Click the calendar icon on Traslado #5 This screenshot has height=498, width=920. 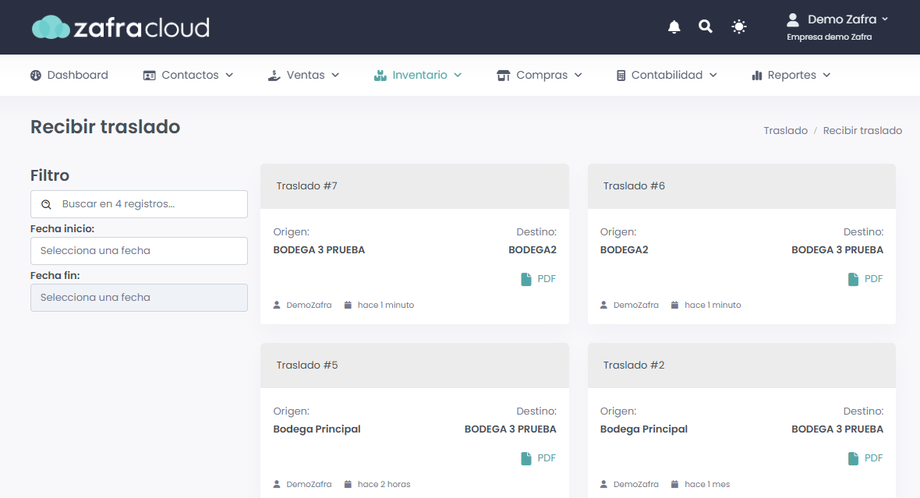pyautogui.click(x=348, y=485)
